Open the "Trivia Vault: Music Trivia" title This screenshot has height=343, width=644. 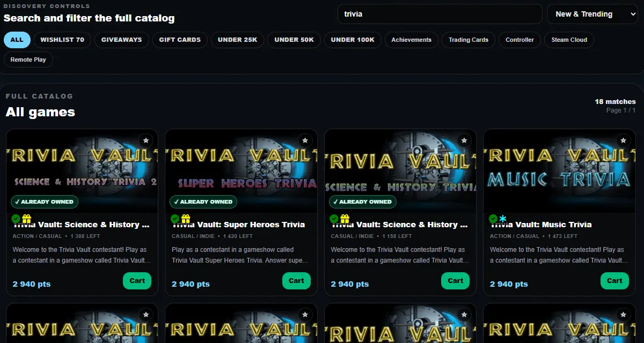(541, 225)
